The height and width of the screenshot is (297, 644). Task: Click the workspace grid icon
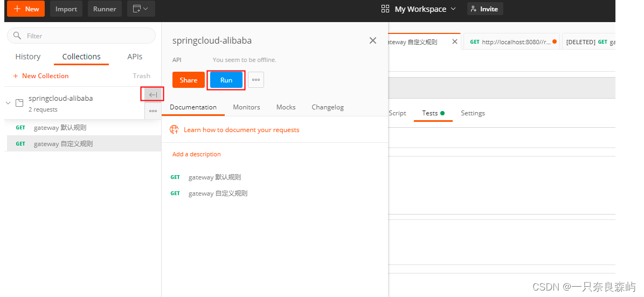tap(385, 9)
